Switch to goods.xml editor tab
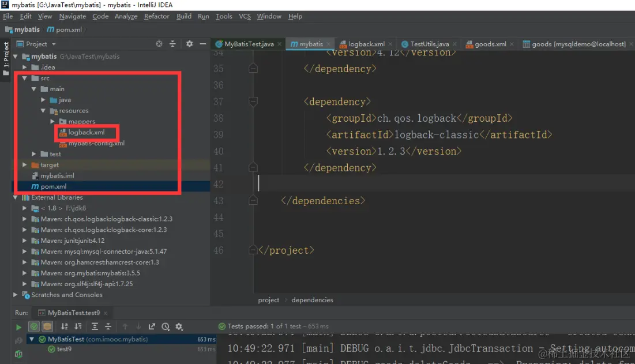 (490, 44)
